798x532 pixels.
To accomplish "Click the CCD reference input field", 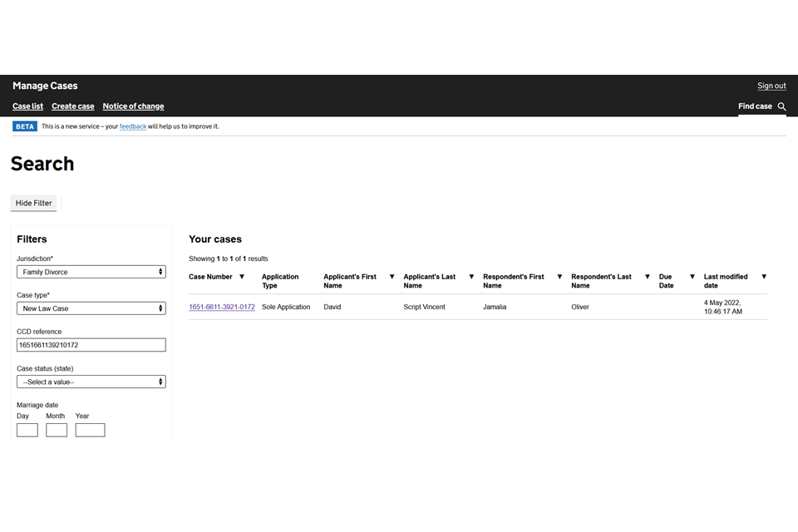I will point(91,345).
